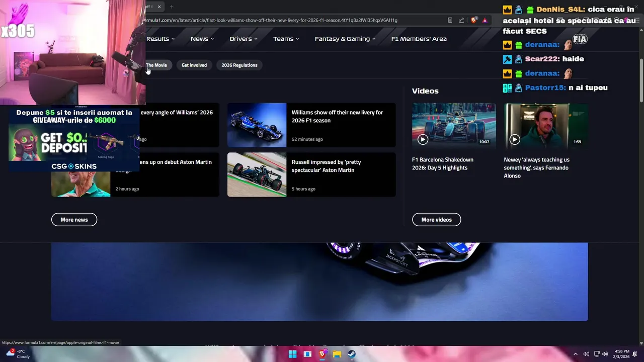Click DenNis_S4L username in chat overlay
The width and height of the screenshot is (644, 362).
pyautogui.click(x=560, y=10)
